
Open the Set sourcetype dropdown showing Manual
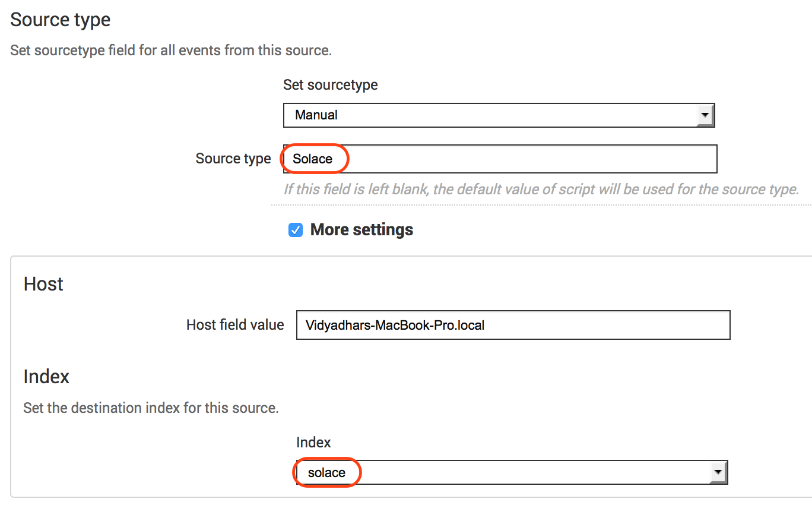click(499, 115)
